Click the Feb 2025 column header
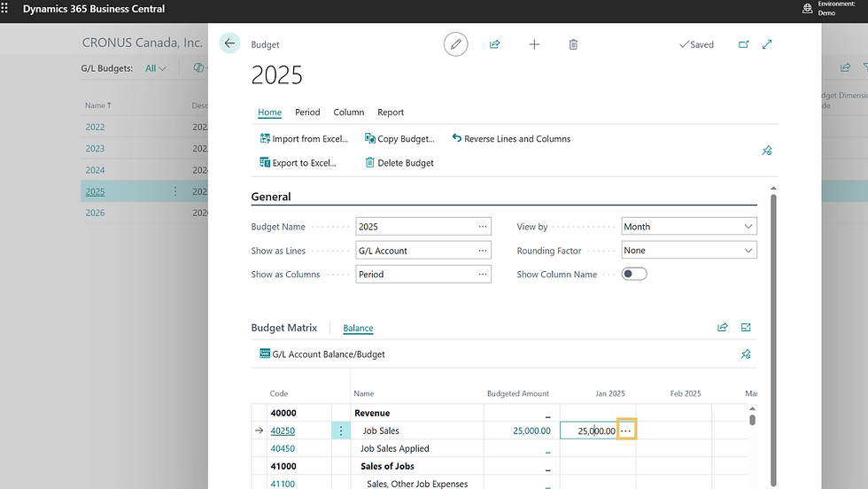This screenshot has width=868, height=489. pyautogui.click(x=686, y=393)
